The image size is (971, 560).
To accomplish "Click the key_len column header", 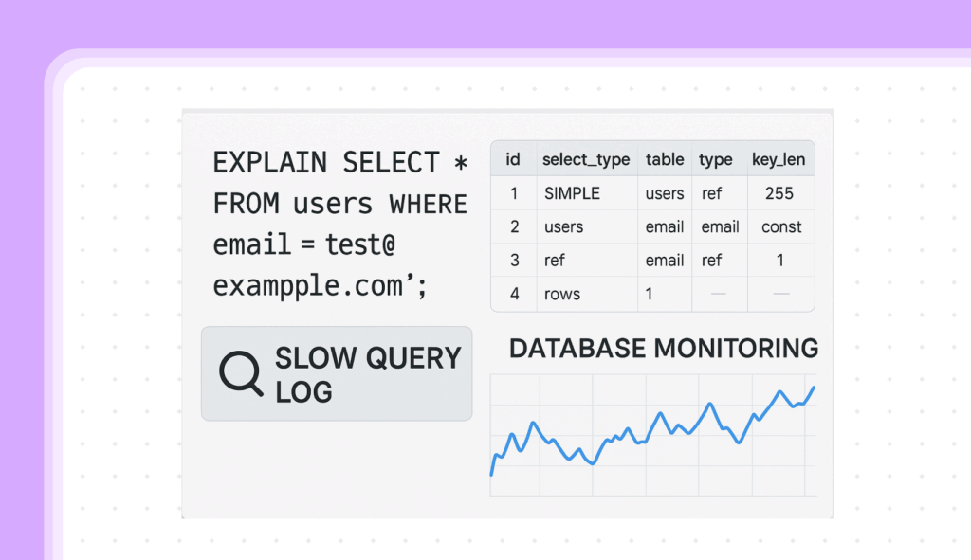I will click(x=779, y=159).
